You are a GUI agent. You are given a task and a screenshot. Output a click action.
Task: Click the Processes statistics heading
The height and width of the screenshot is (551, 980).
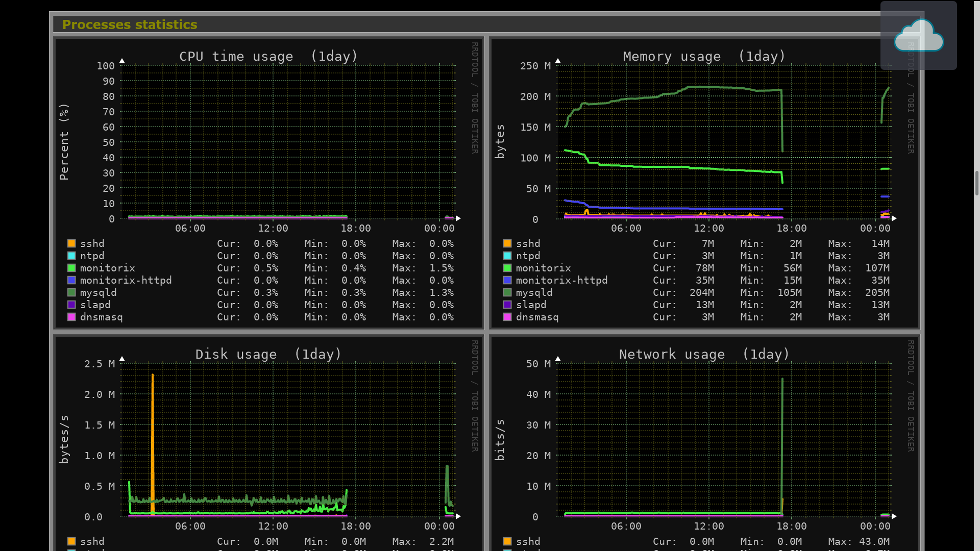(x=130, y=24)
